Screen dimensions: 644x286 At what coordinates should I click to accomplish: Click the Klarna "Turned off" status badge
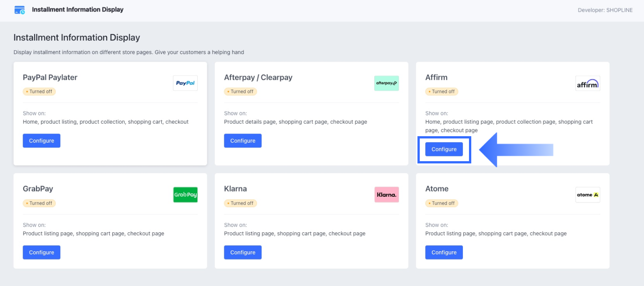pos(241,203)
